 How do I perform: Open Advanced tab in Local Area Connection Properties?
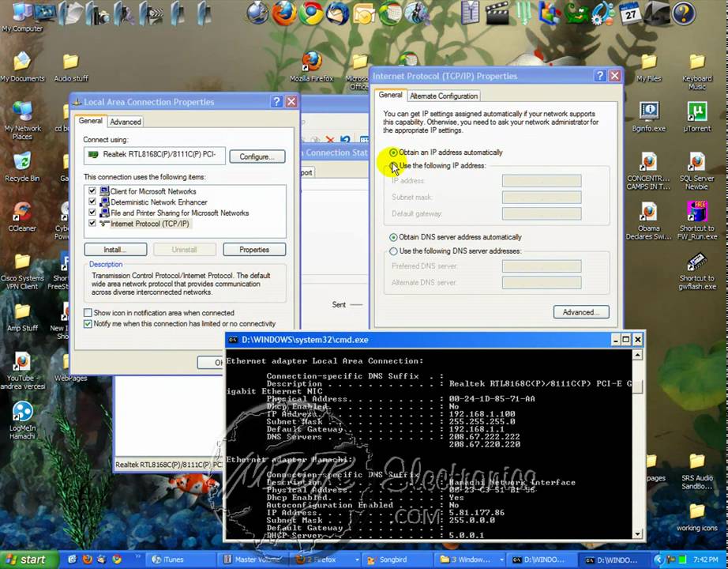[x=126, y=122]
